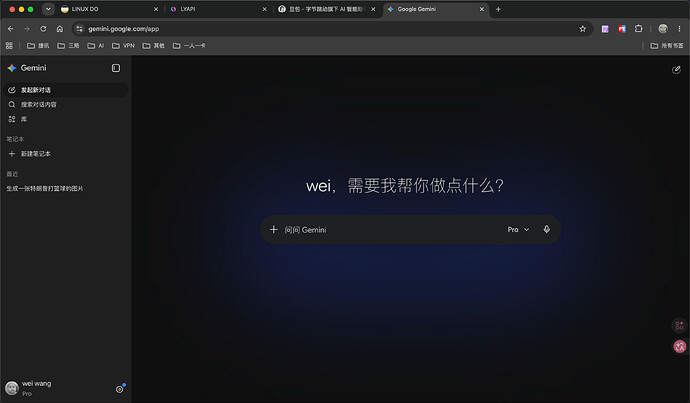Select the Google Gemini tab

[x=436, y=9]
